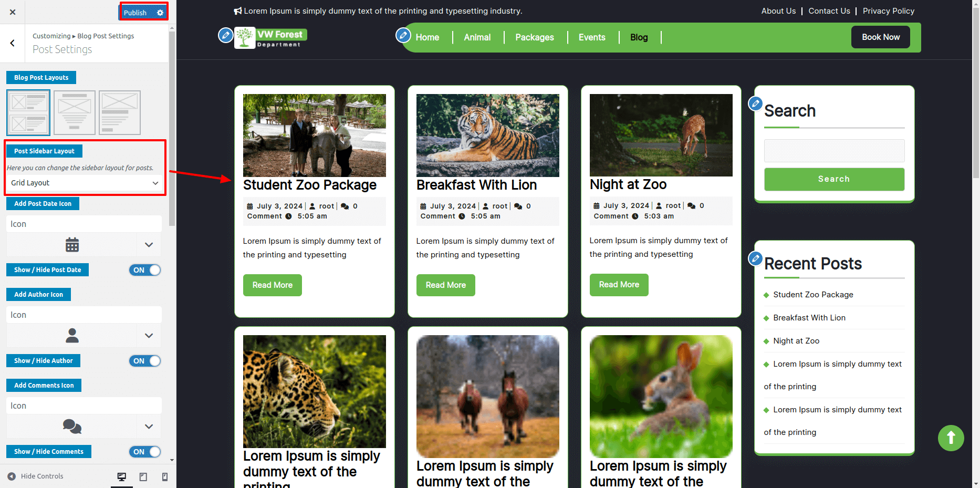Open the Packages menu item
The image size is (980, 488).
pos(534,37)
